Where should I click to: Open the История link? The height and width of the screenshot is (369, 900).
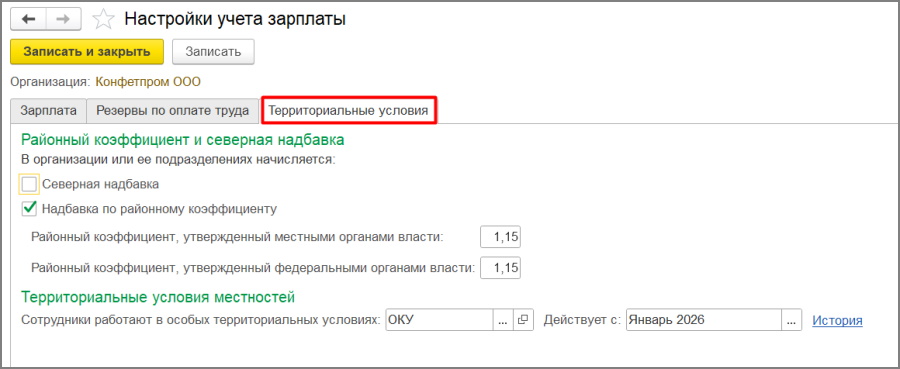(837, 320)
